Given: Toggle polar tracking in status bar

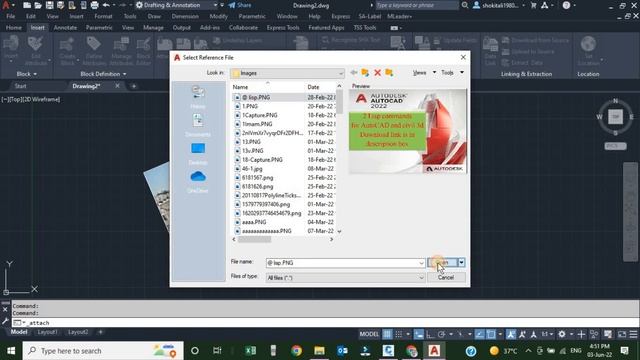Looking at the screenshot, I should [441, 334].
